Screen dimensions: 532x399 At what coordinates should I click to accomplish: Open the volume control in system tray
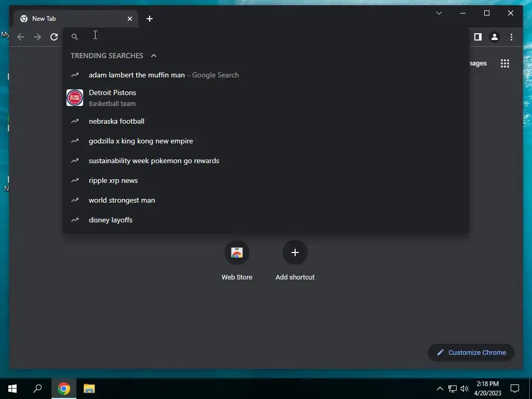pyautogui.click(x=464, y=389)
